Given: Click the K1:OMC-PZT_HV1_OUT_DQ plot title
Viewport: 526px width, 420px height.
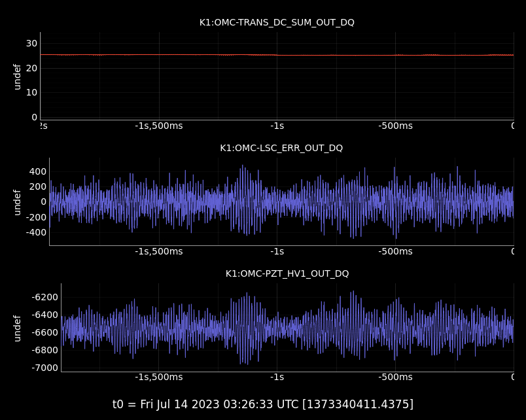Looking at the screenshot, I should coord(287,273).
